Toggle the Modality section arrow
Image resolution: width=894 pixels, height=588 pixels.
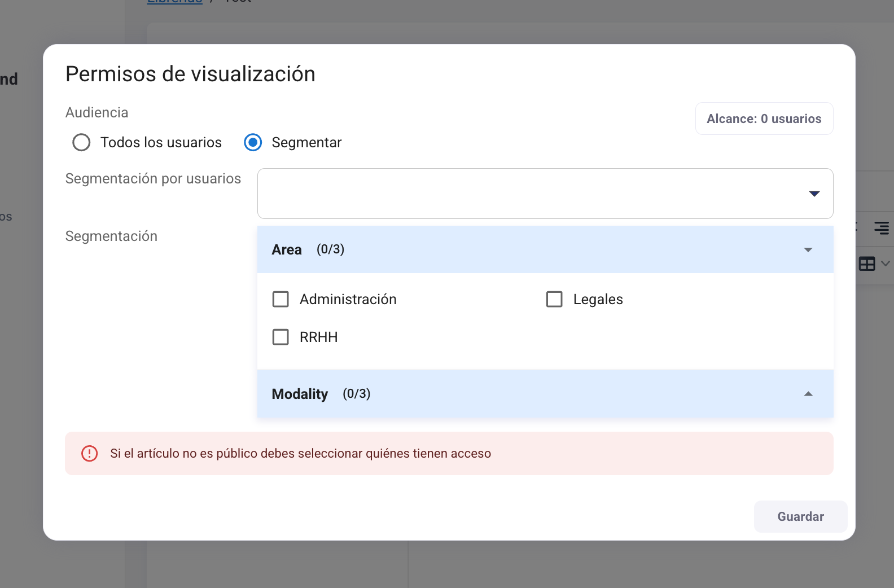tap(808, 394)
